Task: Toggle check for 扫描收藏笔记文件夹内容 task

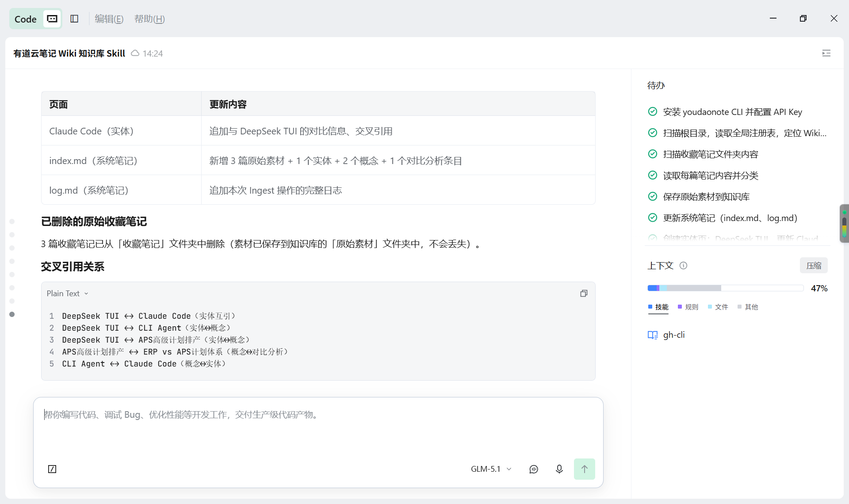Action: coord(653,154)
